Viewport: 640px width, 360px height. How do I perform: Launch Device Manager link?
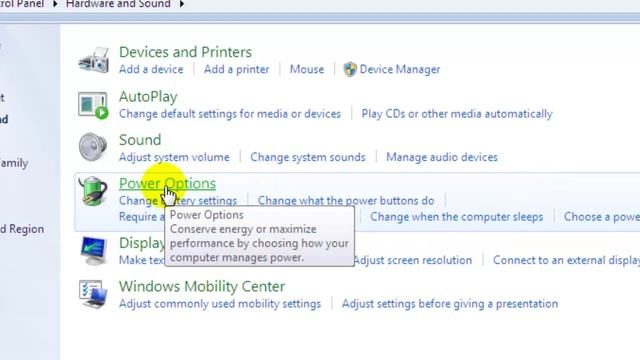(400, 69)
